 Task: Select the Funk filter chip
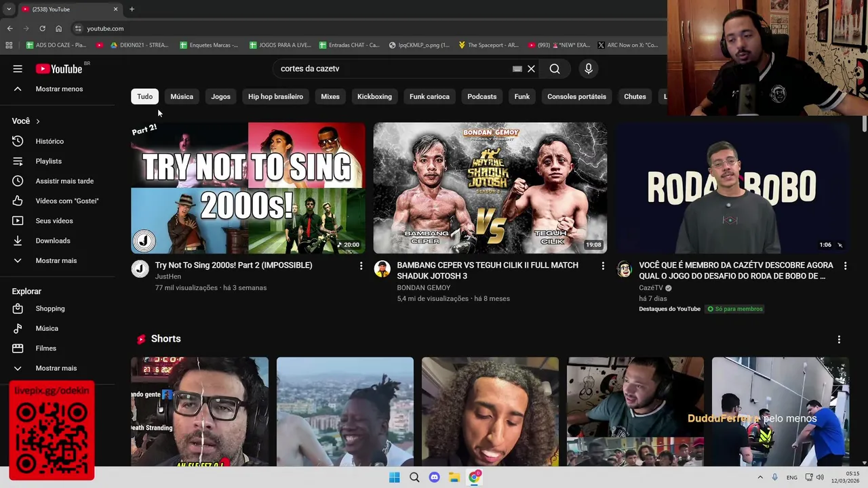pyautogui.click(x=522, y=96)
